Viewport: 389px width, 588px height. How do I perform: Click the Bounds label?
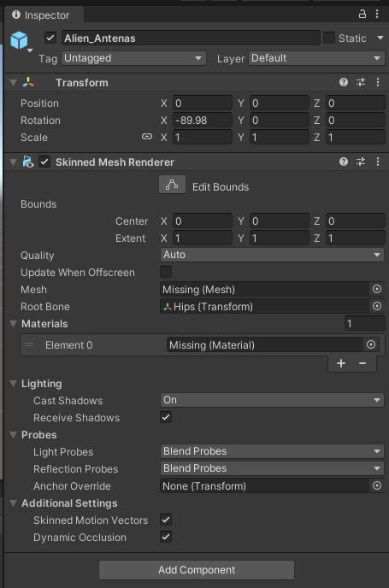[x=38, y=204]
